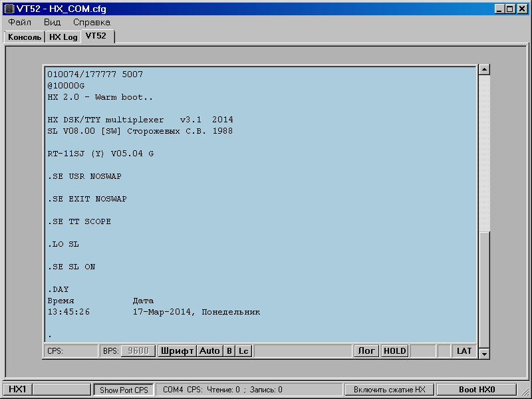Click the Лог logging button
Screen dimensions: 532x399
point(366,350)
